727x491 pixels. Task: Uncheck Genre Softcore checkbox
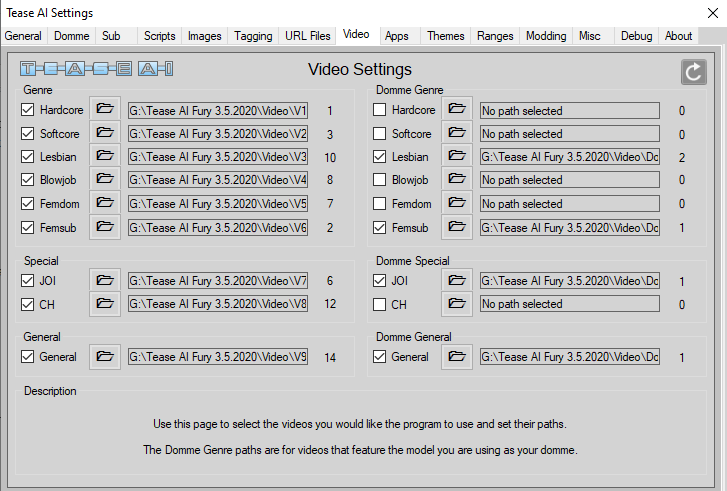(27, 134)
